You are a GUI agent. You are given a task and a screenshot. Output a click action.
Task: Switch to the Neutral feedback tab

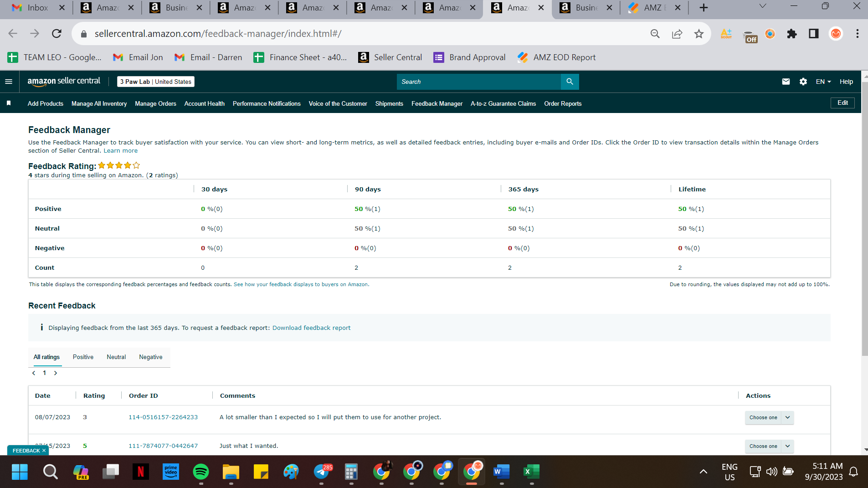116,357
